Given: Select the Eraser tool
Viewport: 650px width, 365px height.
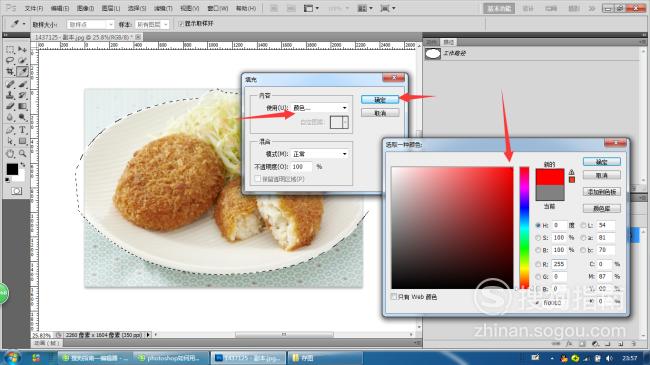Looking at the screenshot, I should (10, 106).
